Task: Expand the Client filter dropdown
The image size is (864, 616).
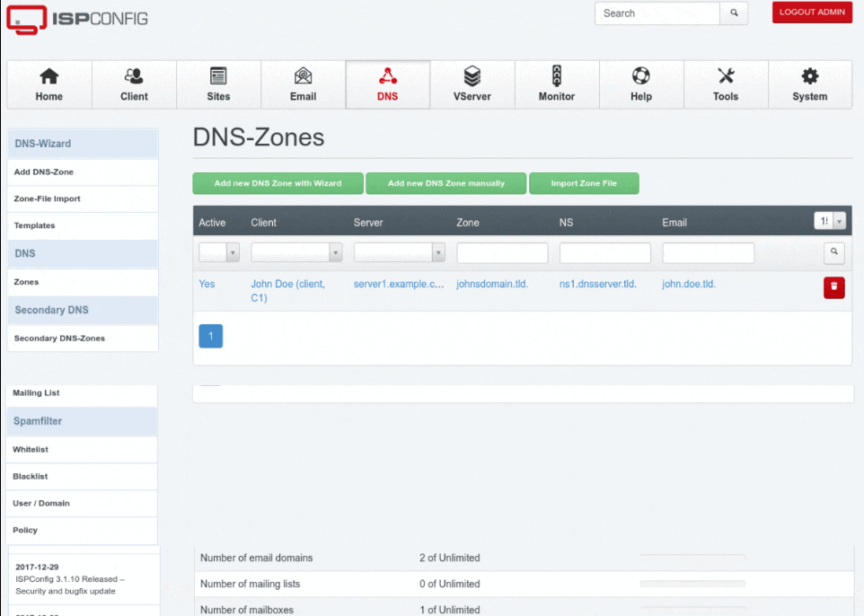Action: click(x=296, y=253)
